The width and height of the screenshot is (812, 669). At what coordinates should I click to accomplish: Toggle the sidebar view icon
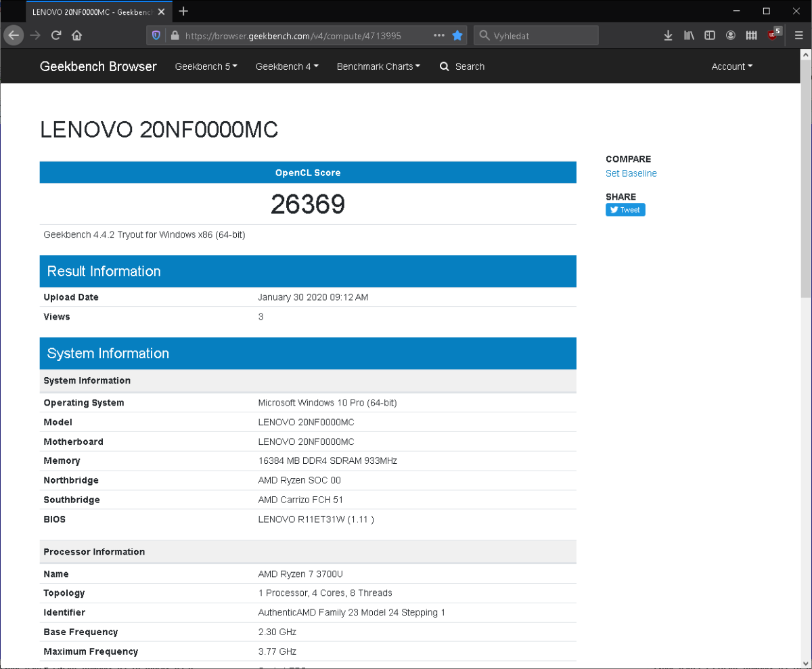pos(710,35)
